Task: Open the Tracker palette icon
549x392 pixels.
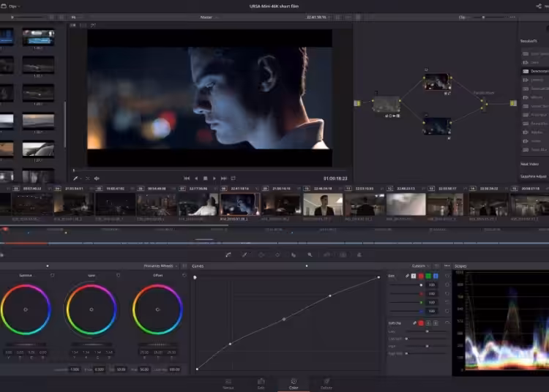Action: pyautogui.click(x=277, y=255)
